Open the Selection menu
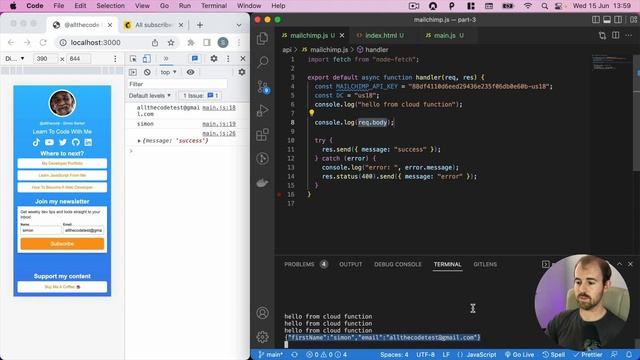The width and height of the screenshot is (640, 360). tap(110, 6)
